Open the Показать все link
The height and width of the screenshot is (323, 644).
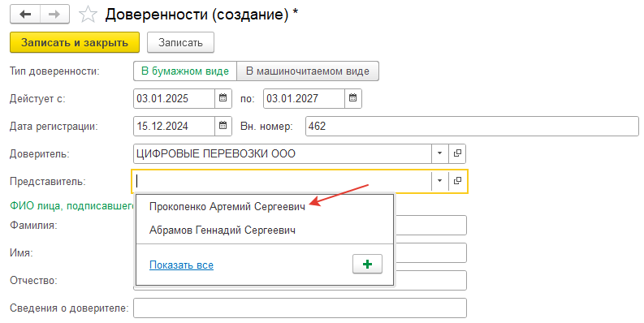pyautogui.click(x=182, y=265)
